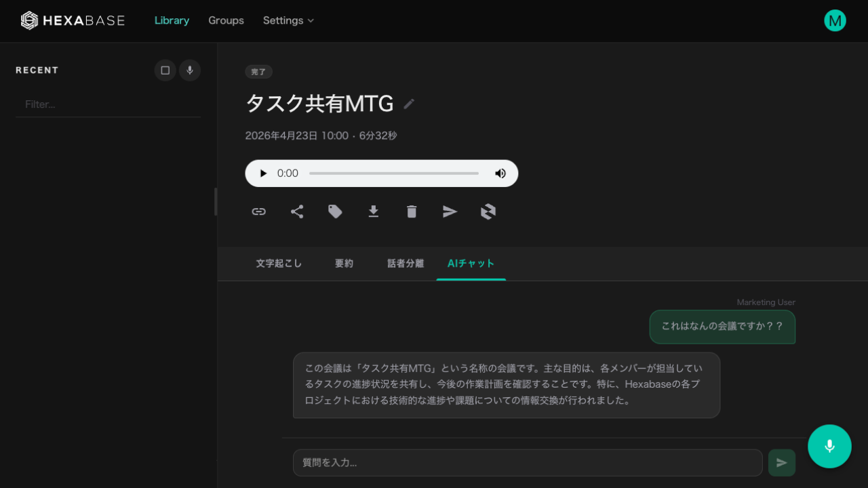Click the paper-plane send icon in toolbar

450,211
